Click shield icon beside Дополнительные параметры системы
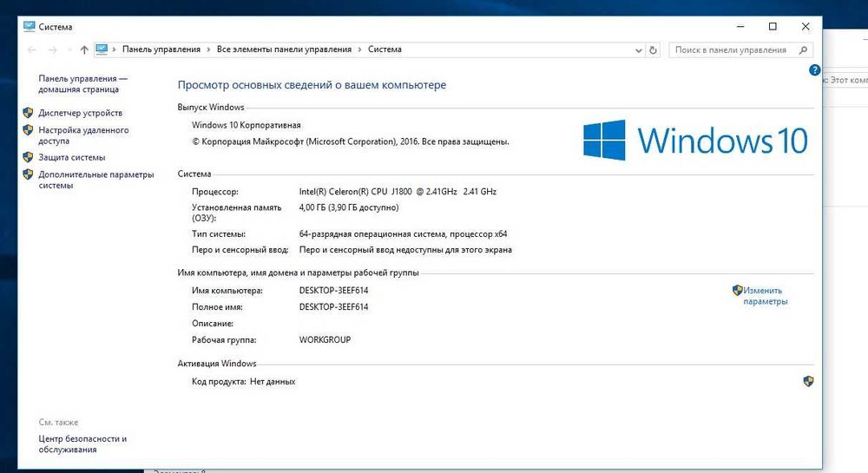The height and width of the screenshot is (473, 868). (x=29, y=174)
